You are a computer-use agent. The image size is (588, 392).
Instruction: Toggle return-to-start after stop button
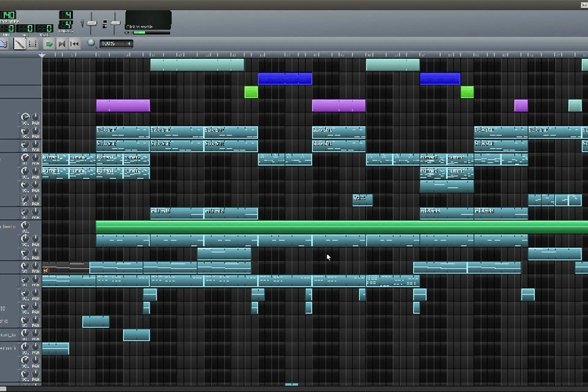pos(74,44)
